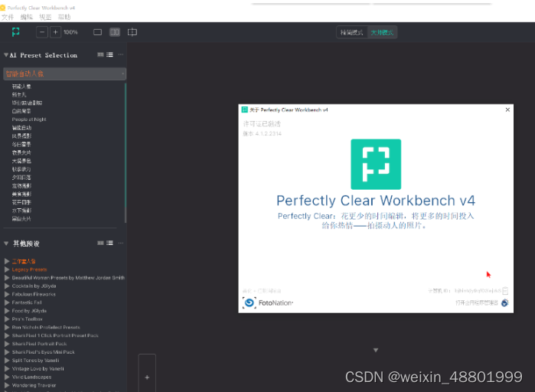
Task: Zoom out with the minus button
Action: point(42,32)
